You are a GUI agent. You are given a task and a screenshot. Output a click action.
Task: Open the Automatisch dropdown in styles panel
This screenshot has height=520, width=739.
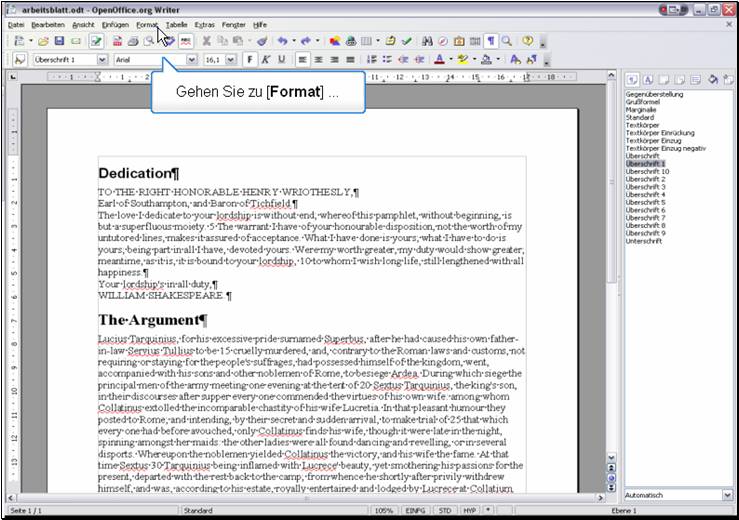coord(727,495)
